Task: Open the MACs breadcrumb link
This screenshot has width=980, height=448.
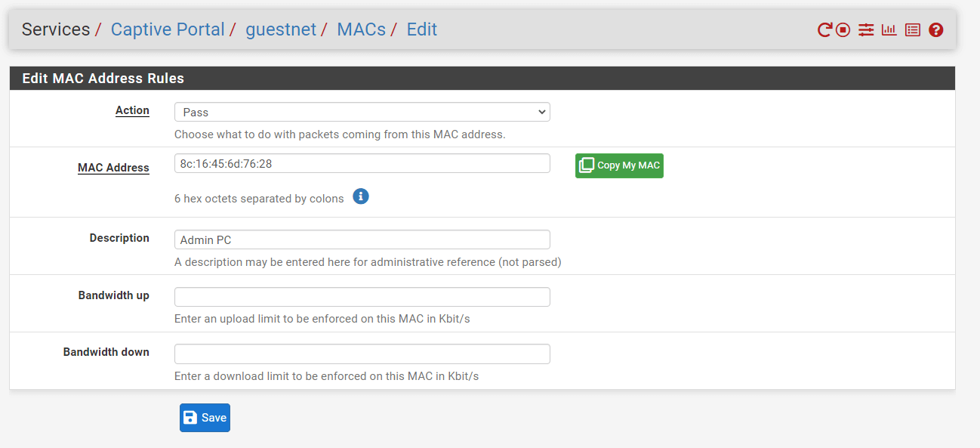Action: click(x=362, y=29)
